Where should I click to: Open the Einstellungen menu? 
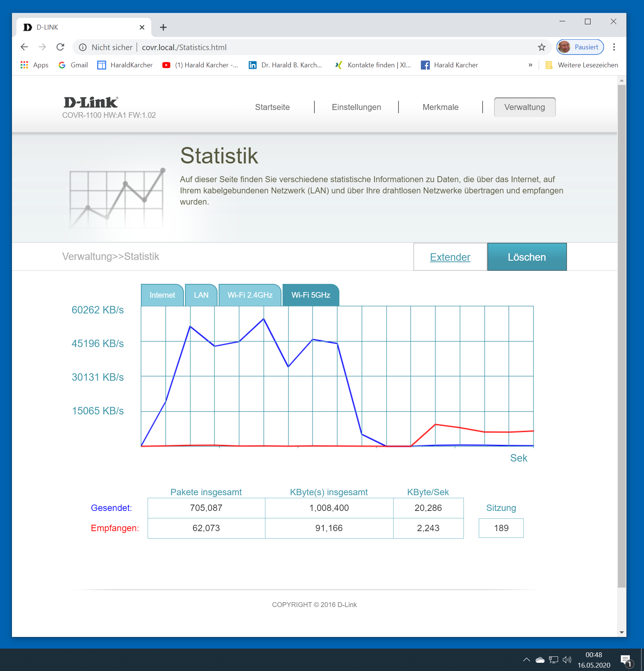[x=356, y=107]
